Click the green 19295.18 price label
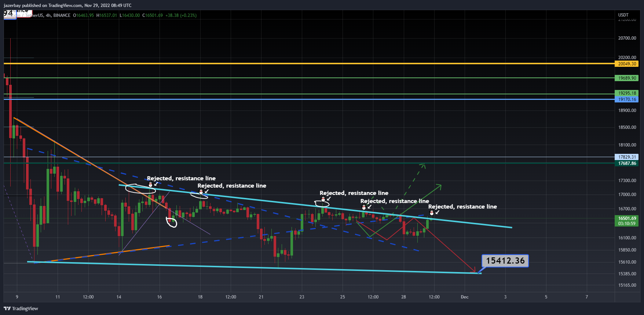Viewport: 644px width, 315px height. [x=627, y=93]
